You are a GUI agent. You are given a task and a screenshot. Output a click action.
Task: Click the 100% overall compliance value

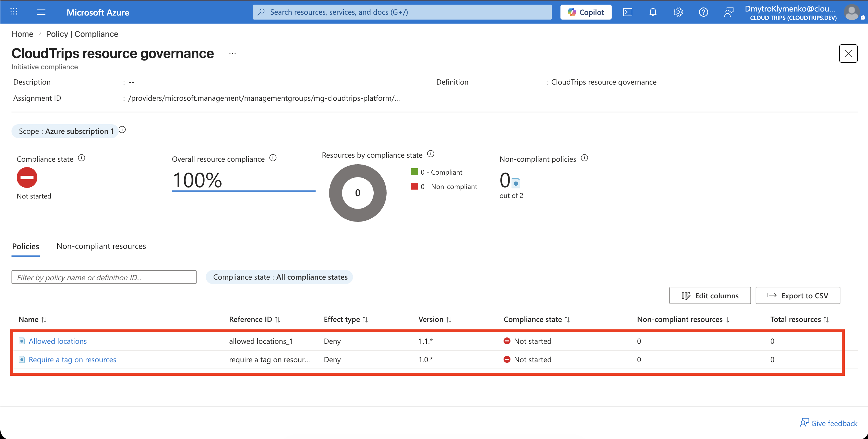(x=197, y=180)
